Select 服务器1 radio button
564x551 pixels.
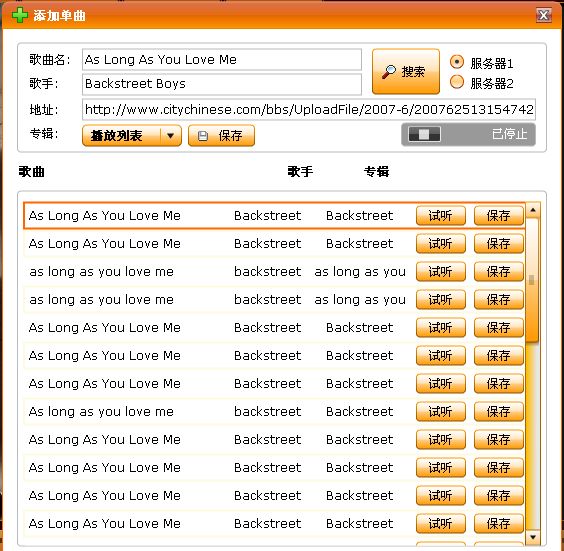coord(457,62)
